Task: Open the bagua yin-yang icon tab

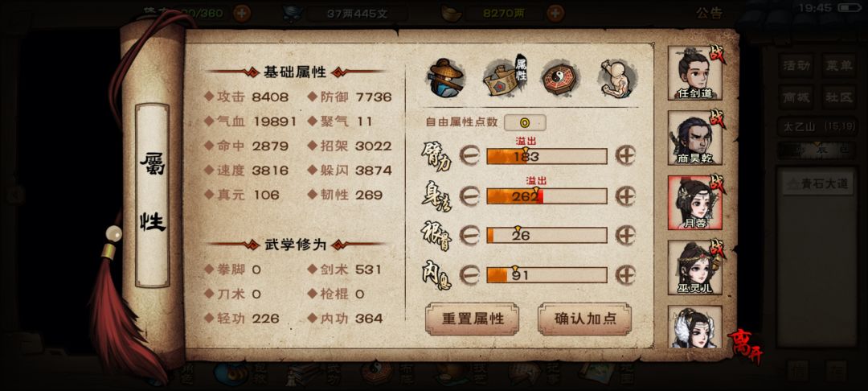Action: 559,79
